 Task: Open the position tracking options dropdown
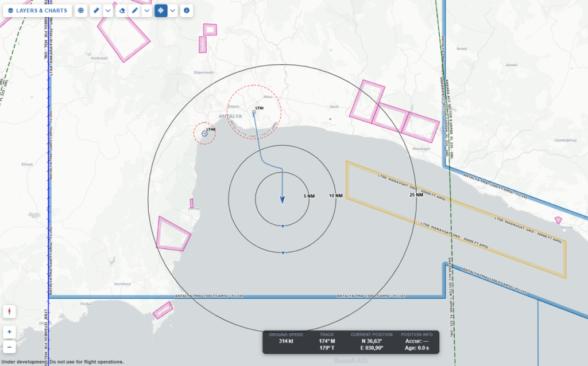pyautogui.click(x=172, y=10)
